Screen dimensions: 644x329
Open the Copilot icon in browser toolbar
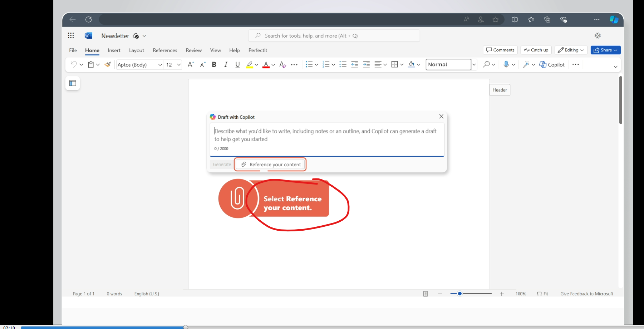pyautogui.click(x=614, y=19)
